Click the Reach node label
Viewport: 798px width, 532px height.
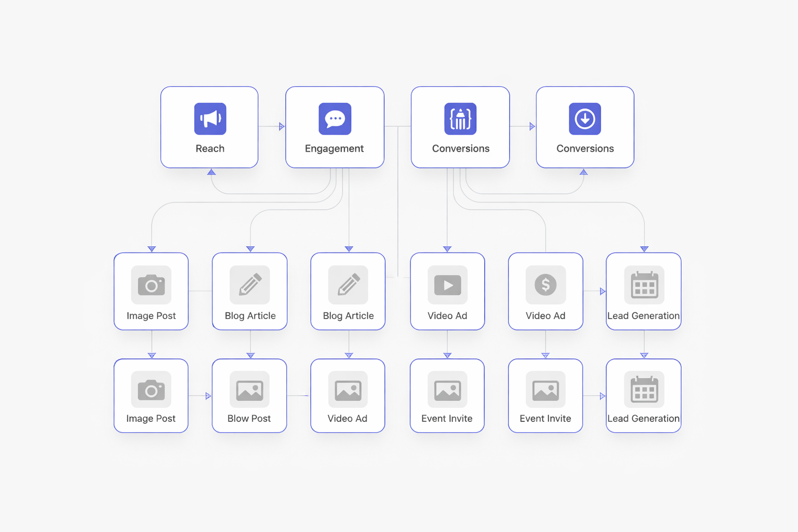pos(210,149)
